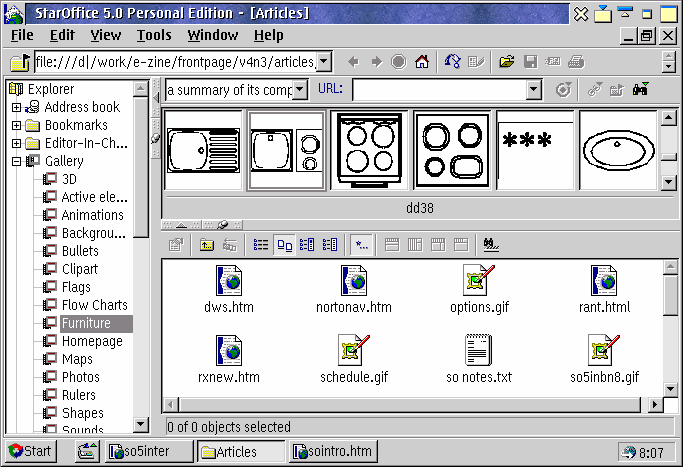The height and width of the screenshot is (467, 683).
Task: Click the Back navigation arrow
Action: point(353,62)
